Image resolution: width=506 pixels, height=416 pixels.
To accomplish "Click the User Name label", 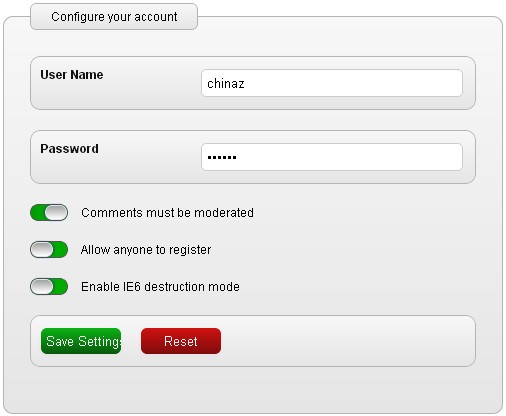I will pos(72,75).
